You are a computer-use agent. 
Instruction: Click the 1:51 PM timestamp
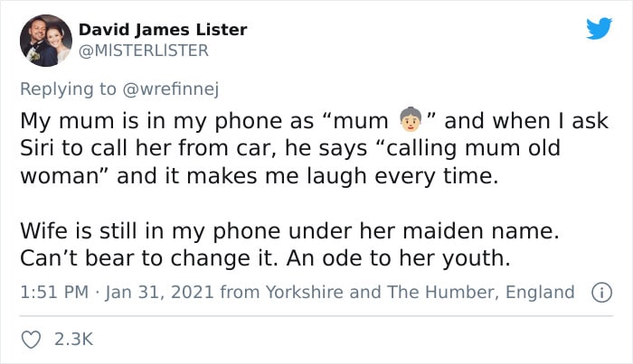pos(54,293)
